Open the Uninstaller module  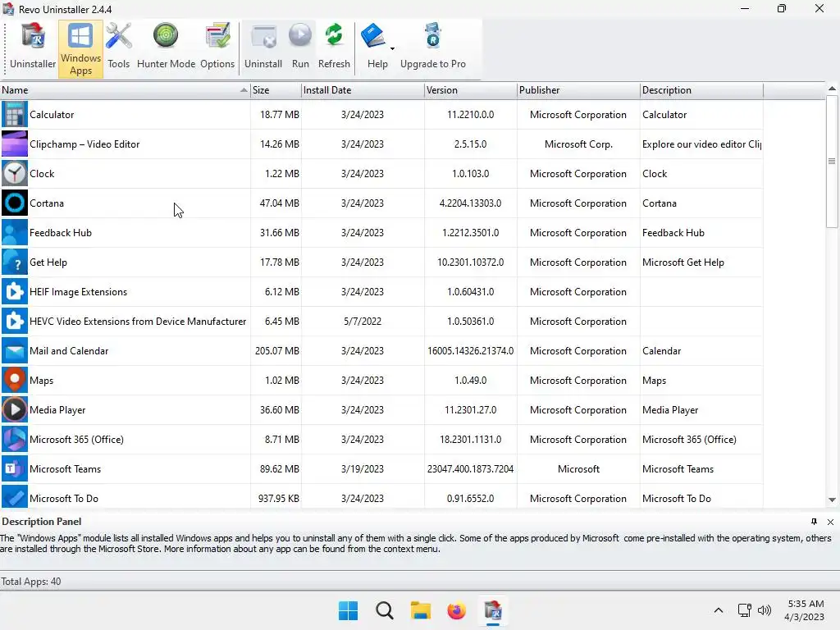click(33, 48)
